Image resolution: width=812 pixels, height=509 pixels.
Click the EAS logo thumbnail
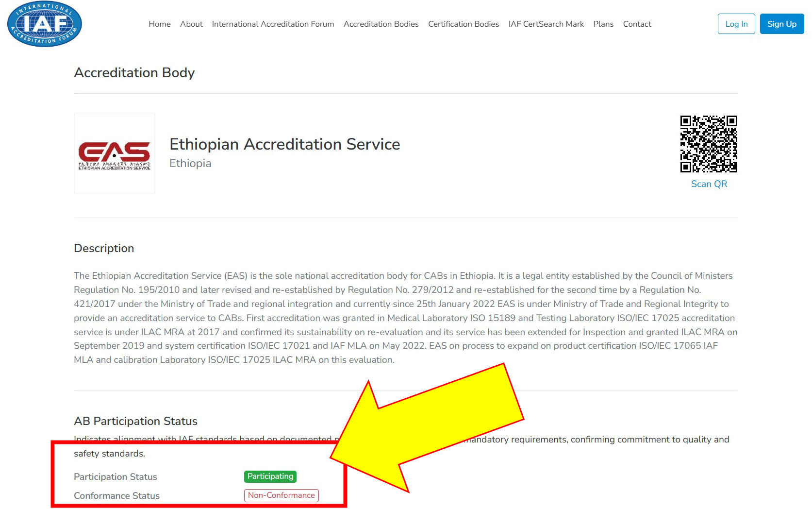tap(115, 153)
